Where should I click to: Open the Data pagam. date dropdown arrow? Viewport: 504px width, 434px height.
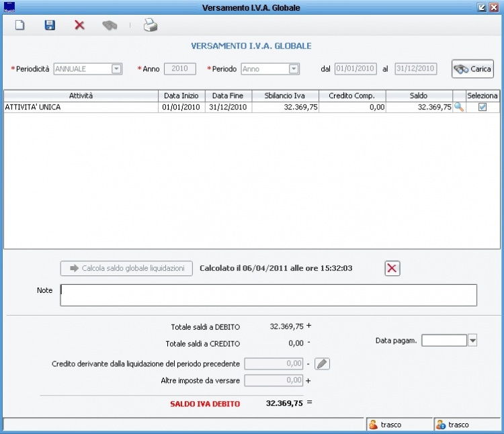(472, 341)
